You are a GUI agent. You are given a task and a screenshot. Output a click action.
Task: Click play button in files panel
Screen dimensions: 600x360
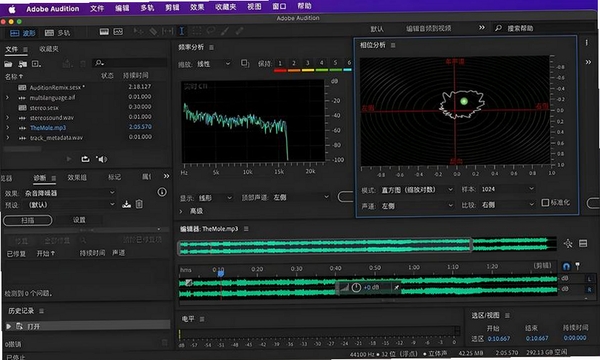(69, 159)
